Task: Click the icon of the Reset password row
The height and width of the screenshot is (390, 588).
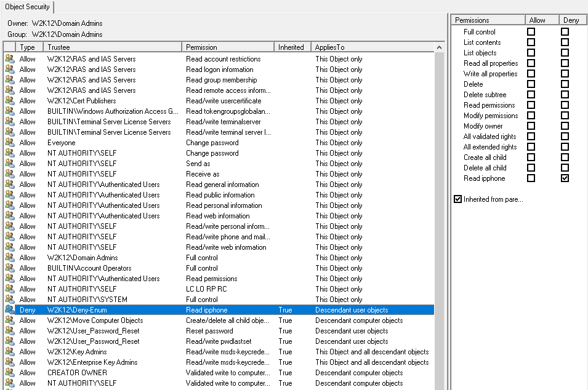Action: (x=10, y=331)
